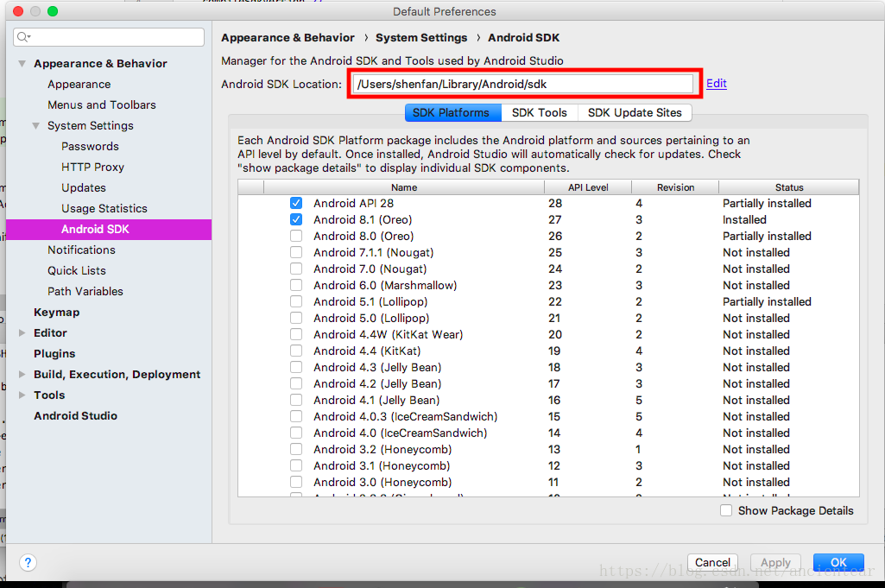Switch to SDK Tools tab
Screen dimensions: 885x588
(539, 113)
